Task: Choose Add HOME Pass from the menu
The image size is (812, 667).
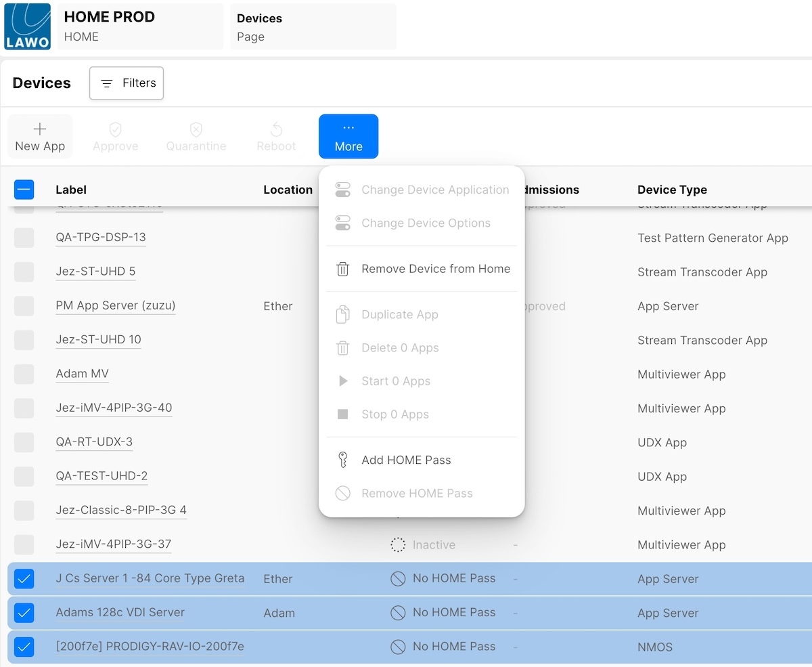Action: pyautogui.click(x=406, y=460)
